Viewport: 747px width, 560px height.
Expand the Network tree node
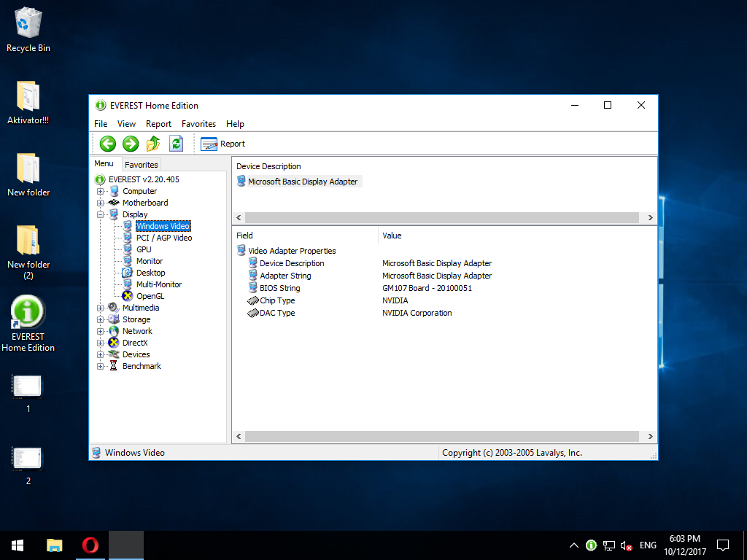click(x=100, y=332)
